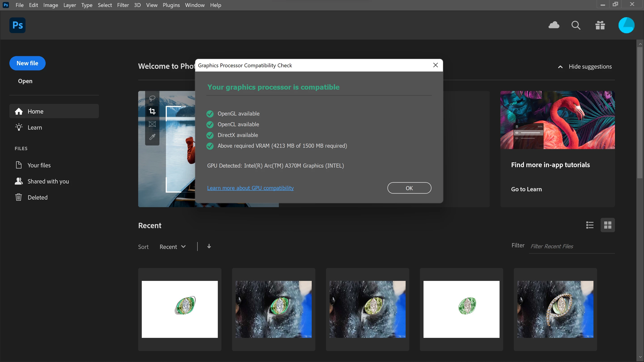This screenshot has width=644, height=362.
Task: Switch recent files to grid view
Action: point(608,225)
